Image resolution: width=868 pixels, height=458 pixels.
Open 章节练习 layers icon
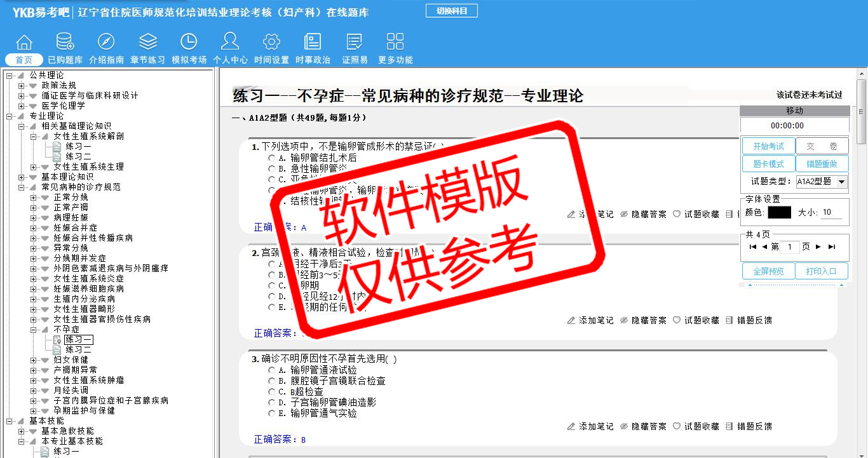coord(147,43)
